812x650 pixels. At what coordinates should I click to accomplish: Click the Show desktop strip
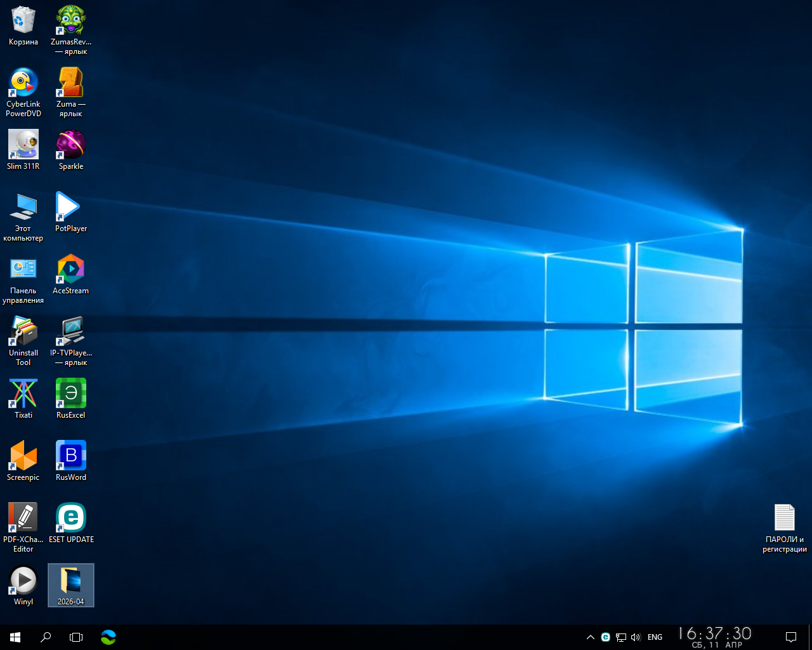[x=810, y=637]
